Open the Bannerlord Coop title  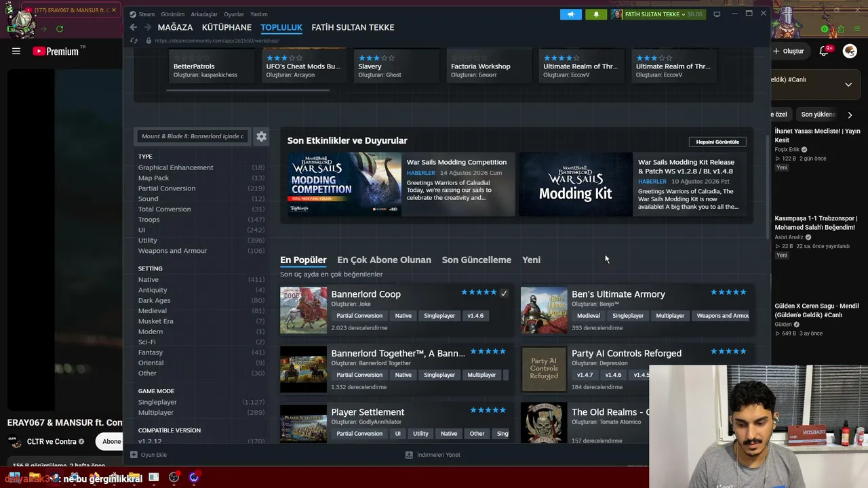click(366, 294)
